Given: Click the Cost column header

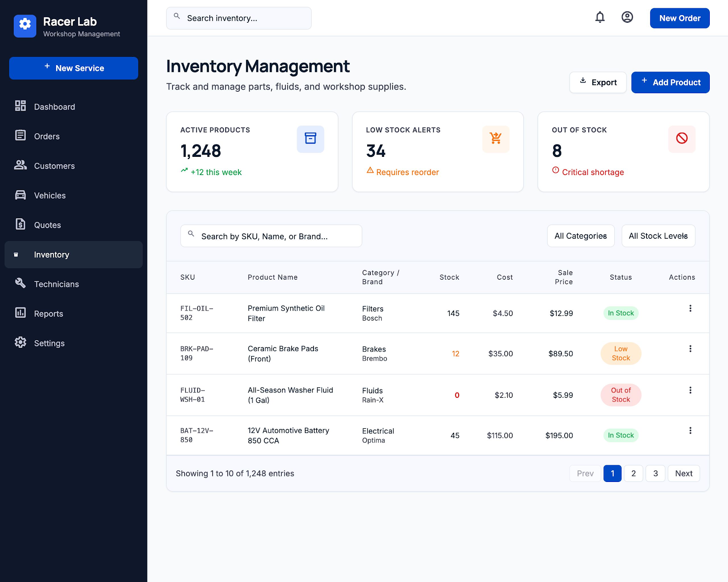Looking at the screenshot, I should (x=505, y=277).
